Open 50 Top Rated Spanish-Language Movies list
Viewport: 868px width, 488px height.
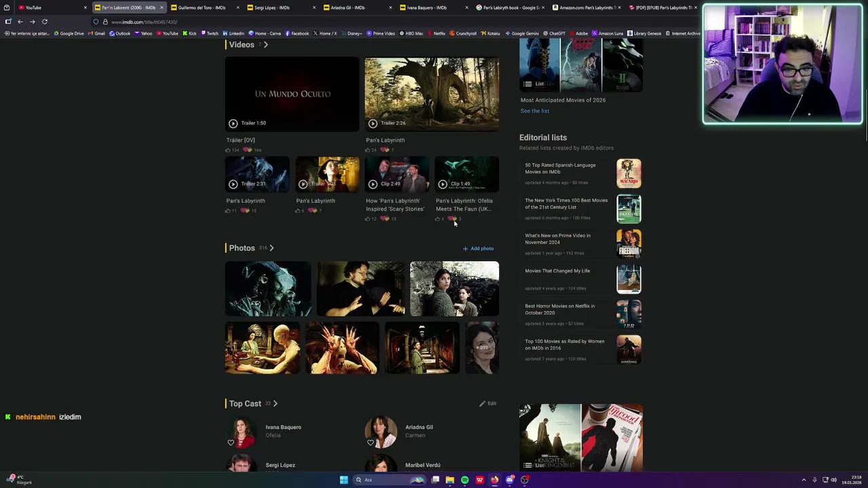click(560, 168)
